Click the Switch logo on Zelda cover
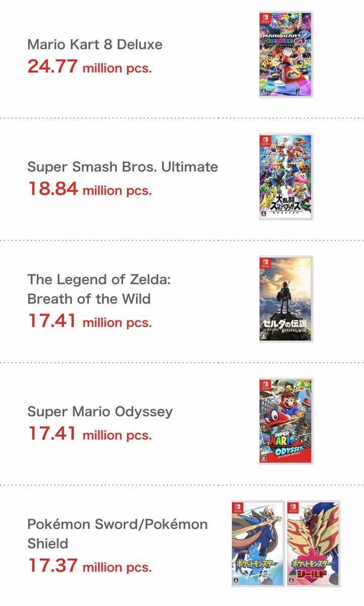 point(265,263)
